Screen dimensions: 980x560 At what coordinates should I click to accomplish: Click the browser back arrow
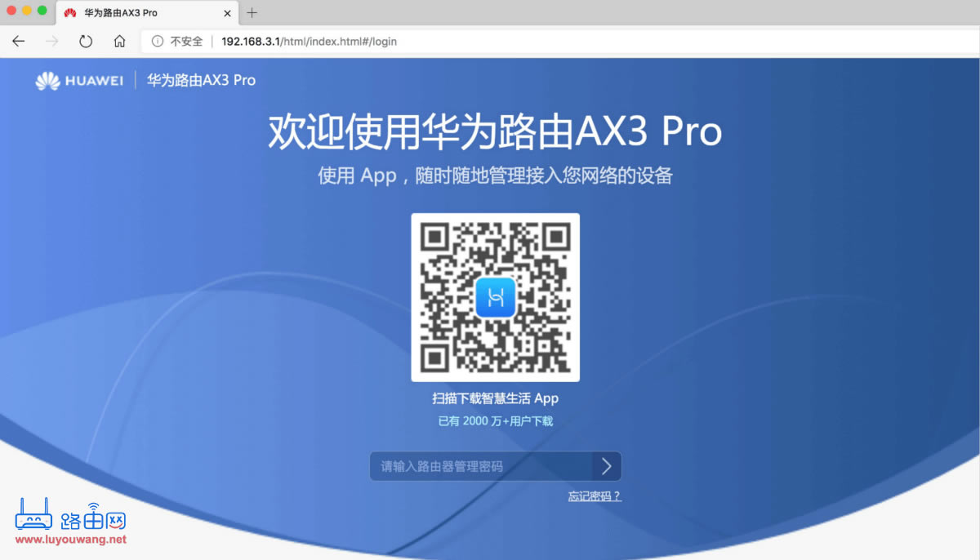click(x=18, y=41)
